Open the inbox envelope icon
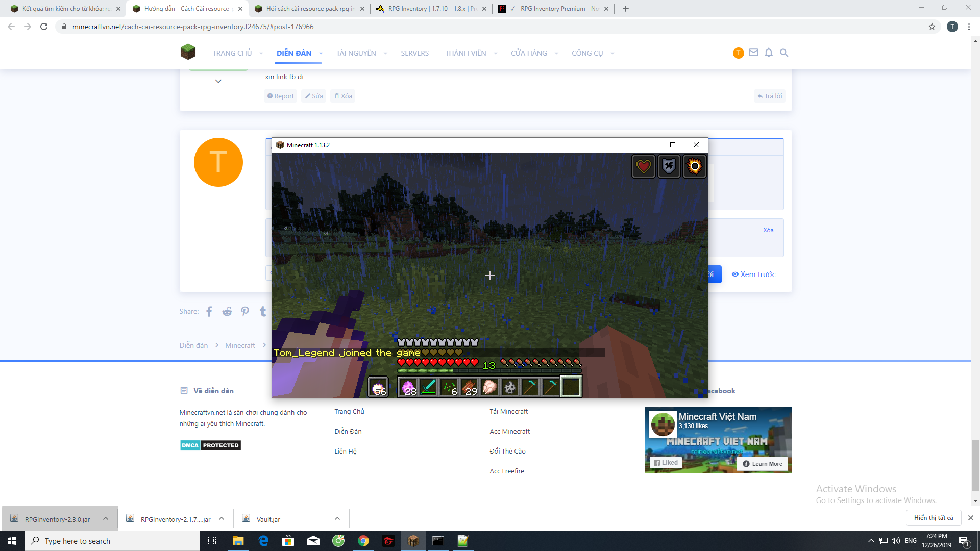Viewport: 980px width, 551px height. [x=753, y=53]
